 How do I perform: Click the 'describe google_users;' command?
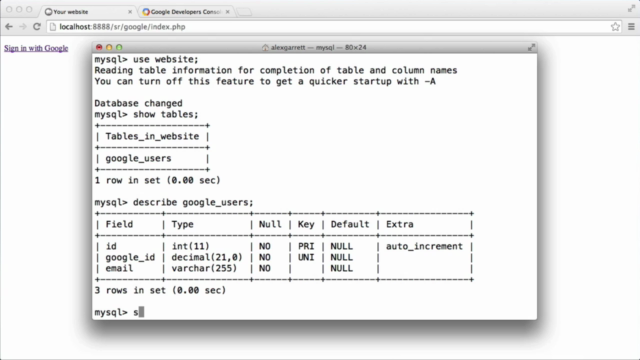[174, 202]
